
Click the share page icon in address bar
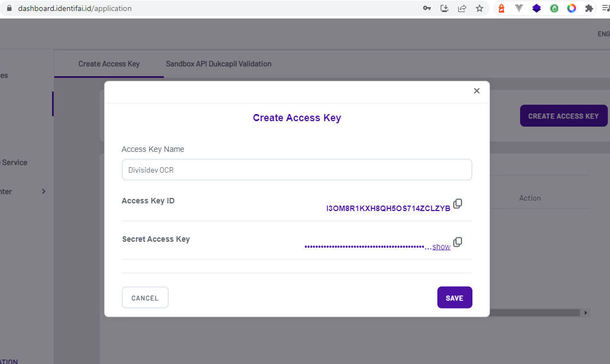[462, 8]
